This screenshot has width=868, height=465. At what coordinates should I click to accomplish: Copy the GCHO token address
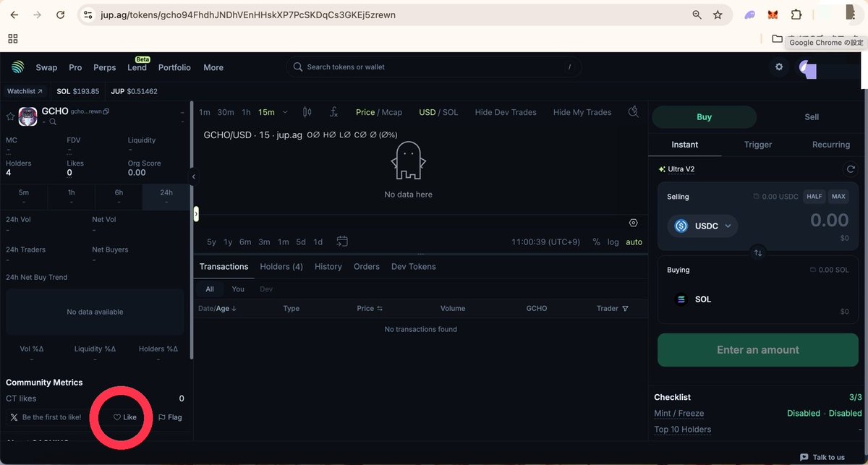coord(106,111)
